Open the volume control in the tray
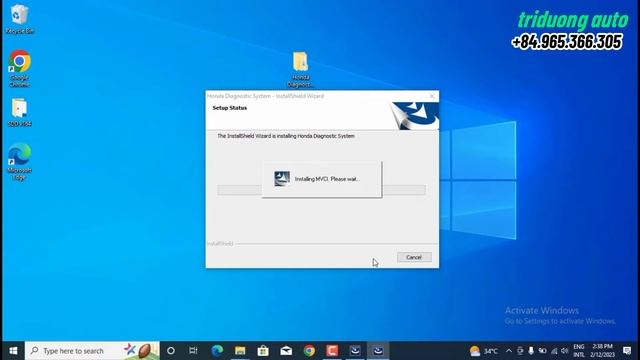 (565, 351)
